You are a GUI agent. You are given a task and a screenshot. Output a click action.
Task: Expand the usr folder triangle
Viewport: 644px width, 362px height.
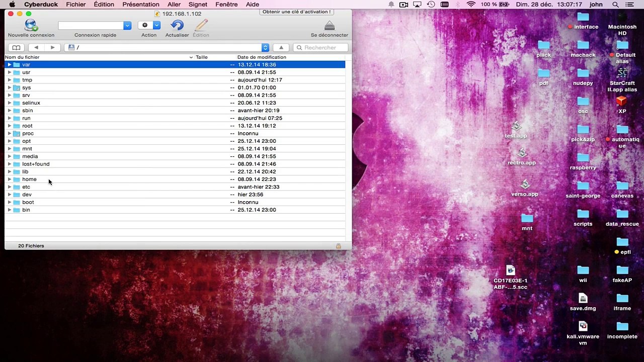10,72
